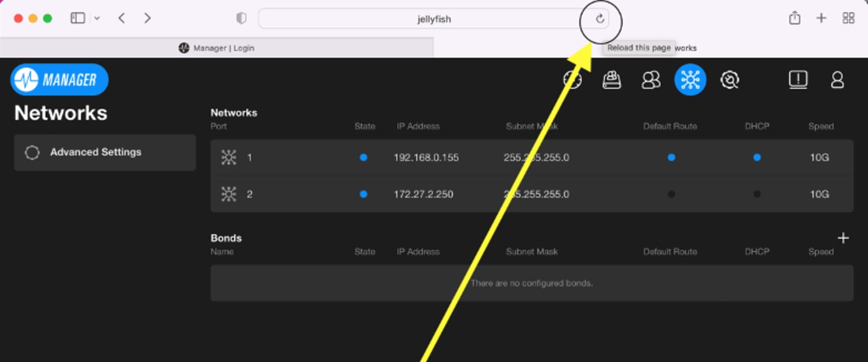The height and width of the screenshot is (362, 868).
Task: Toggle DHCP indicator for port 2
Action: (x=756, y=194)
